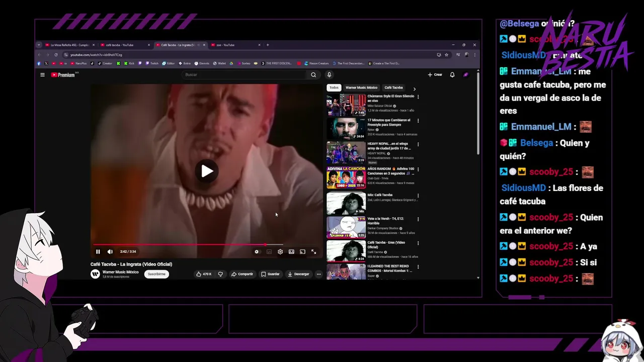The width and height of the screenshot is (644, 362).
Task: Click the Suscribirme button
Action: tap(156, 274)
